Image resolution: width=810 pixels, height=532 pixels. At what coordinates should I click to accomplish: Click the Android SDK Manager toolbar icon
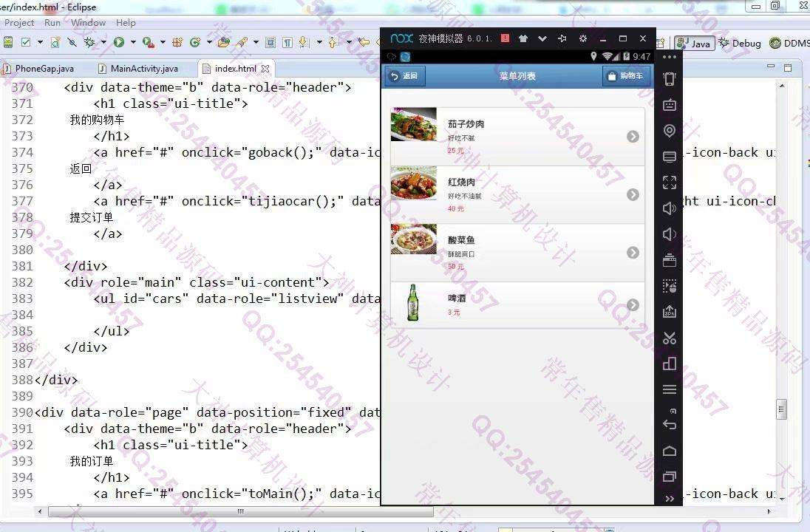click(7, 42)
